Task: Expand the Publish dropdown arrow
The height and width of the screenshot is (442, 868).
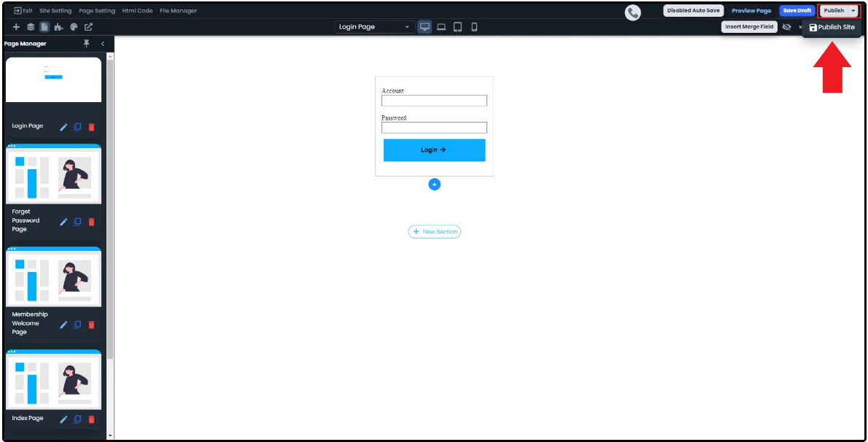Action: click(853, 11)
